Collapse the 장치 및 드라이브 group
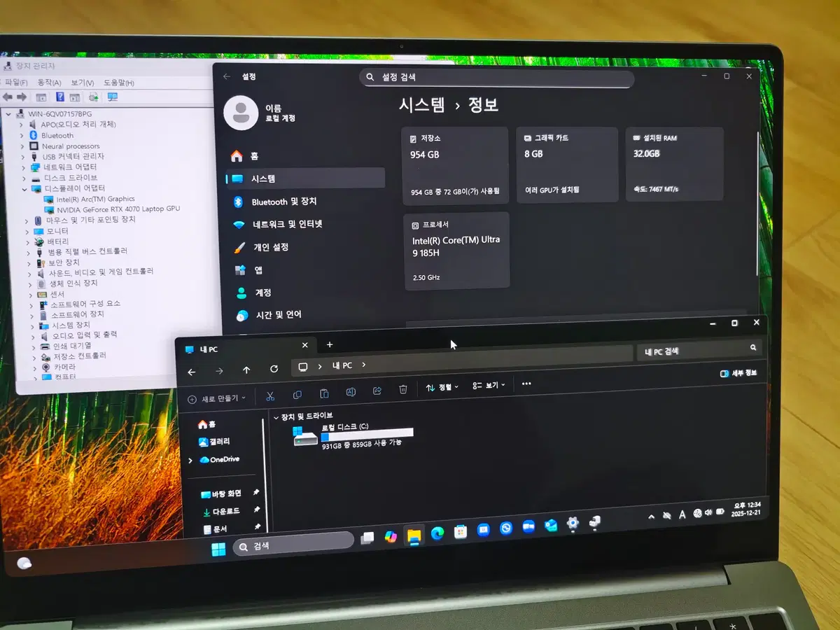 tap(276, 417)
